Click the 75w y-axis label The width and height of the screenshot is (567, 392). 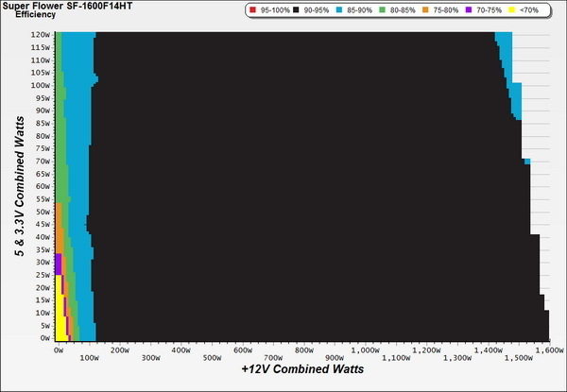point(43,148)
